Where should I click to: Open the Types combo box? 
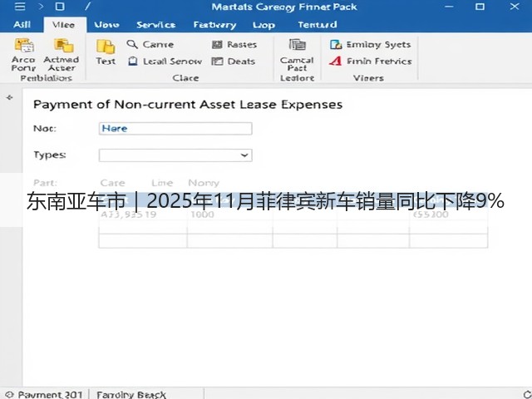coord(175,155)
